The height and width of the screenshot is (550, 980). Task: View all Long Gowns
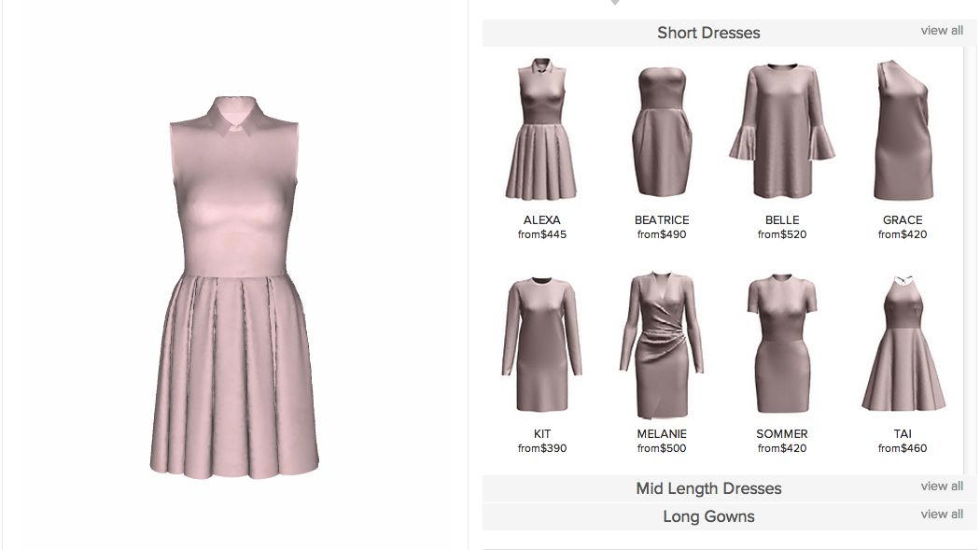pos(941,515)
